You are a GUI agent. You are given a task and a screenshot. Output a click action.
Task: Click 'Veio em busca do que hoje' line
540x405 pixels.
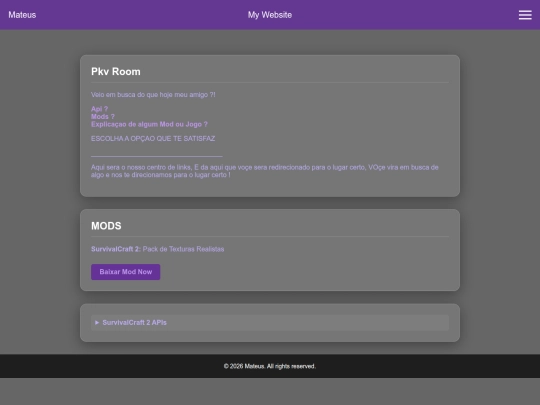click(x=153, y=94)
